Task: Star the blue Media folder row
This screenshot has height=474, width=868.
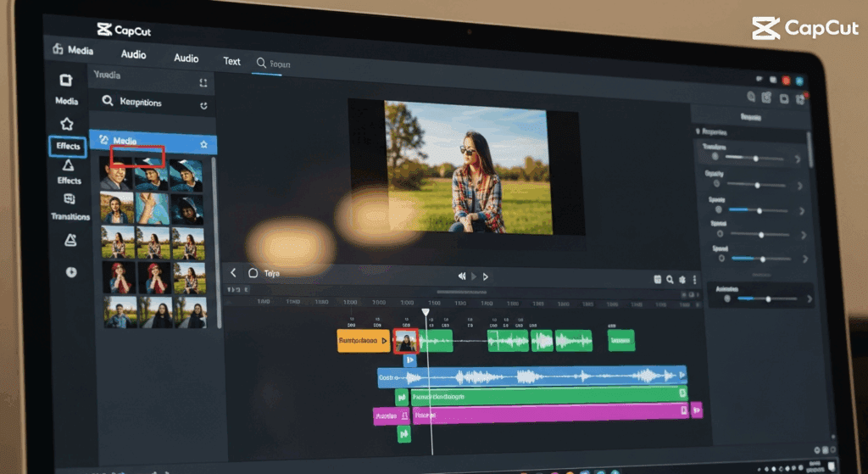Action: click(x=203, y=145)
